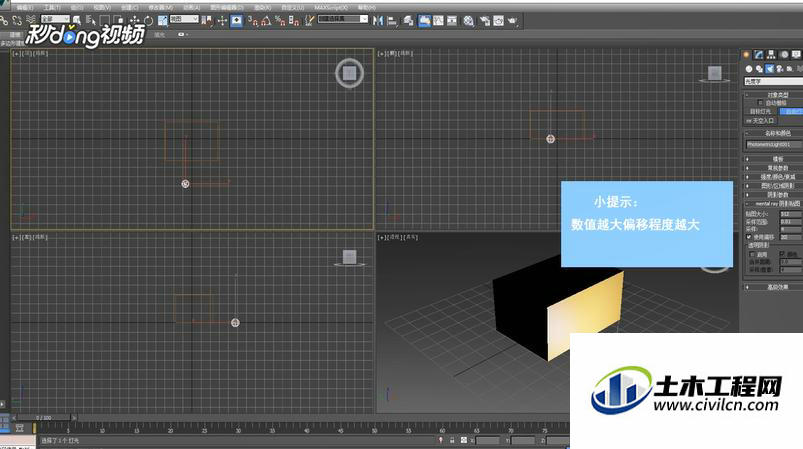Toggle the 3D Snaps button
The height and width of the screenshot is (449, 803).
(253, 20)
